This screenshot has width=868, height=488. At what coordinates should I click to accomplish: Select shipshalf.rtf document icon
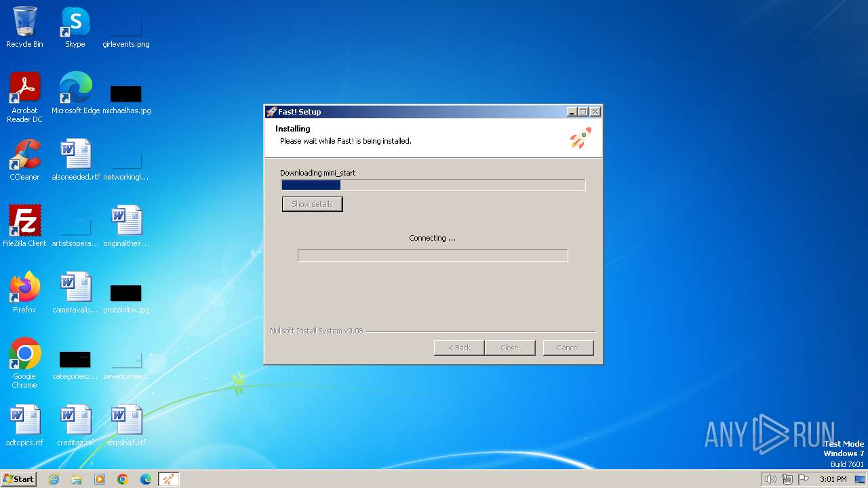click(126, 426)
